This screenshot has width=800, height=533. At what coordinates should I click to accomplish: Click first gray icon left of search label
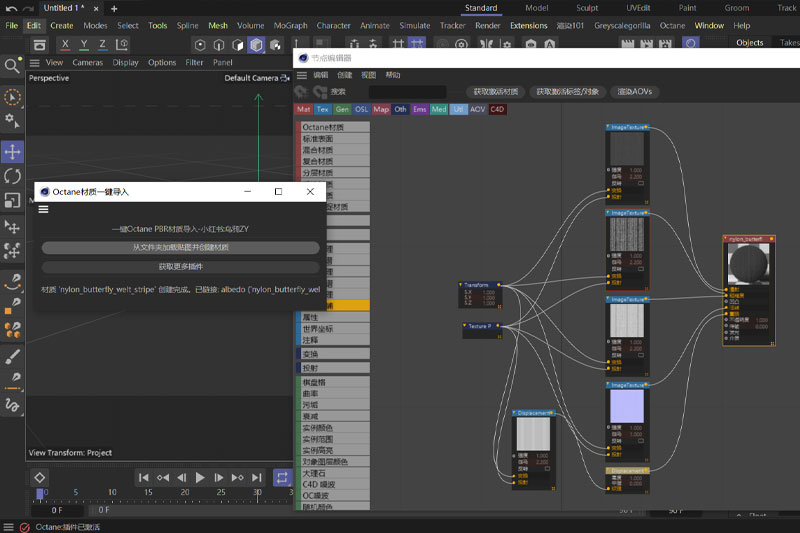click(x=301, y=92)
